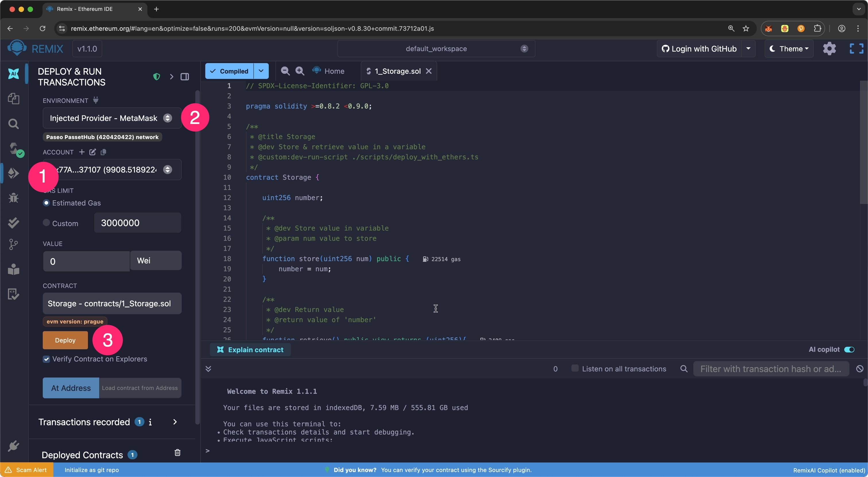Image resolution: width=868 pixels, height=477 pixels.
Task: Open the settings gear icon
Action: 829,49
